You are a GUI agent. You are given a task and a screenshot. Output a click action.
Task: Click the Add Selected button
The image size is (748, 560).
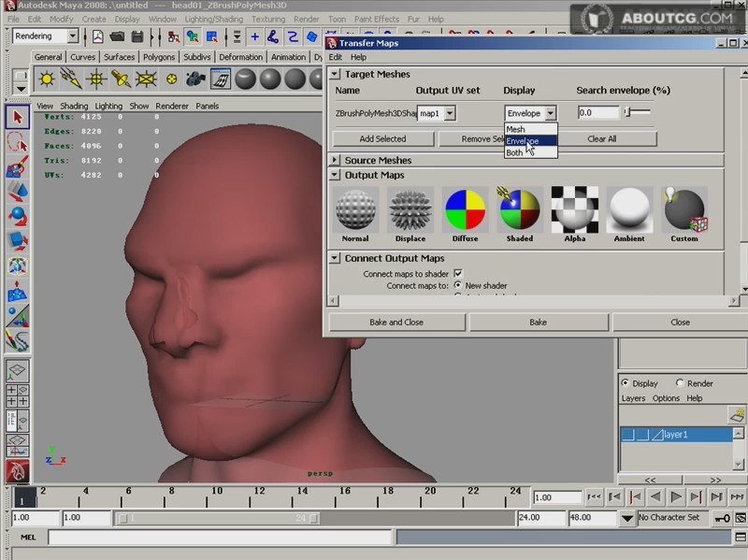pyautogui.click(x=382, y=138)
